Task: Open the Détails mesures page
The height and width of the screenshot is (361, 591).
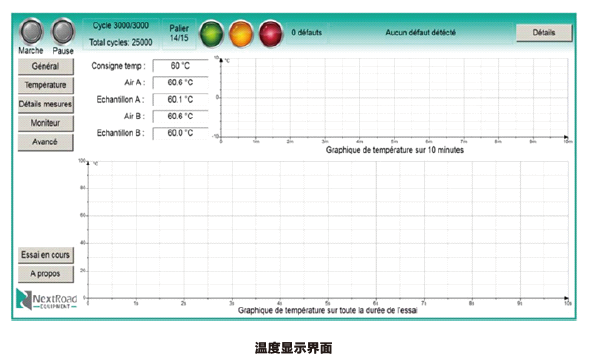Action: point(46,104)
